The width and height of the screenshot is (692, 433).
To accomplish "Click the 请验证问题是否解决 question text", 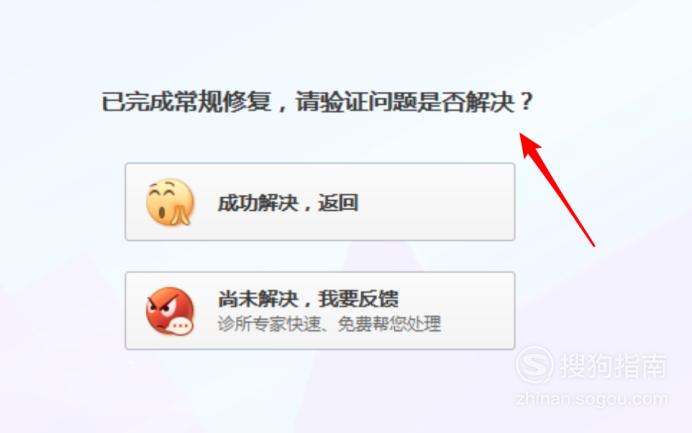I will tap(405, 102).
